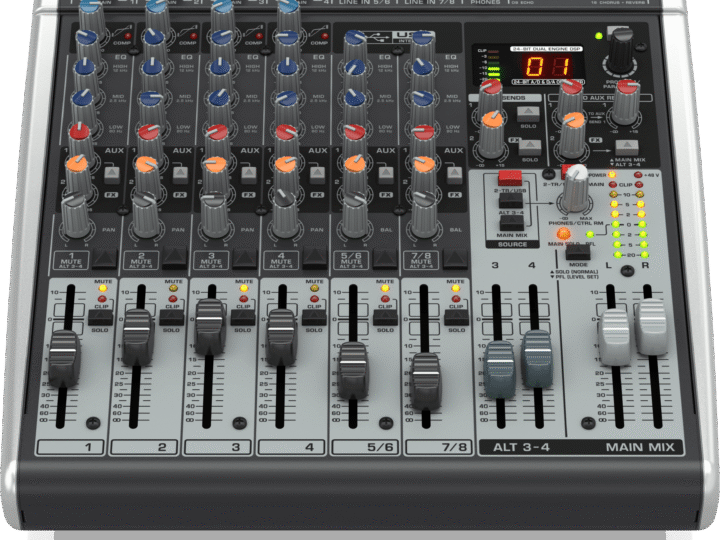Toggle channel 7/8 MUTE ALT 3-4 button
Screen dimensions: 720x540
tap(455, 259)
